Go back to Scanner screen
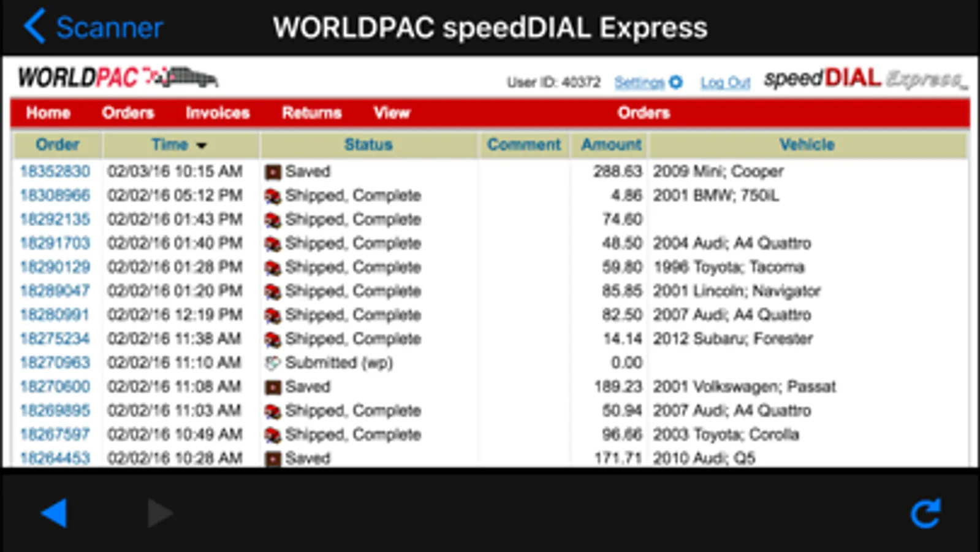980x552 pixels. pos(93,27)
